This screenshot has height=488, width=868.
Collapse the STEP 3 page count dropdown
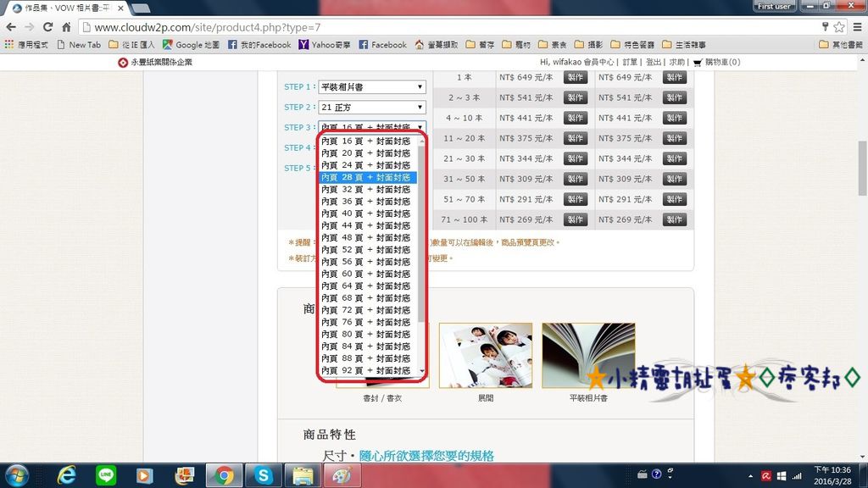click(x=372, y=127)
